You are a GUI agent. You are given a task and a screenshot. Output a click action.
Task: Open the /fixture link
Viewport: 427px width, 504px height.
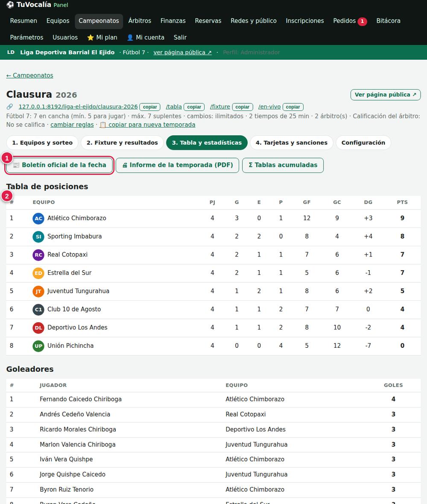pos(220,107)
